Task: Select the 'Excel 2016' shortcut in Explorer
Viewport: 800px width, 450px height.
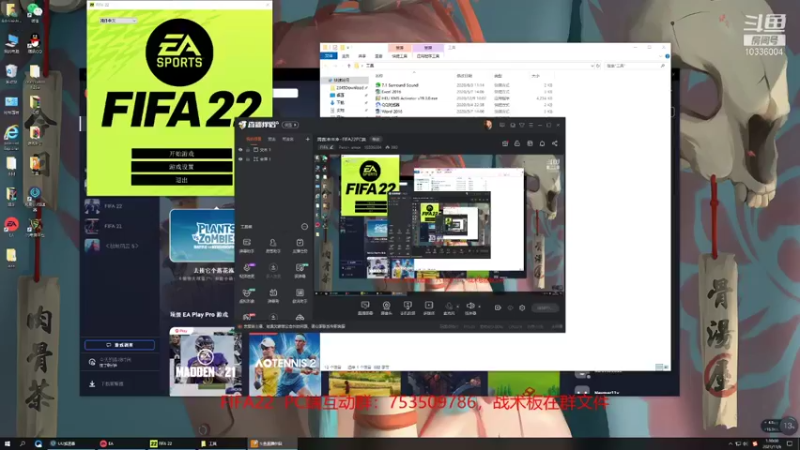Action: point(388,92)
